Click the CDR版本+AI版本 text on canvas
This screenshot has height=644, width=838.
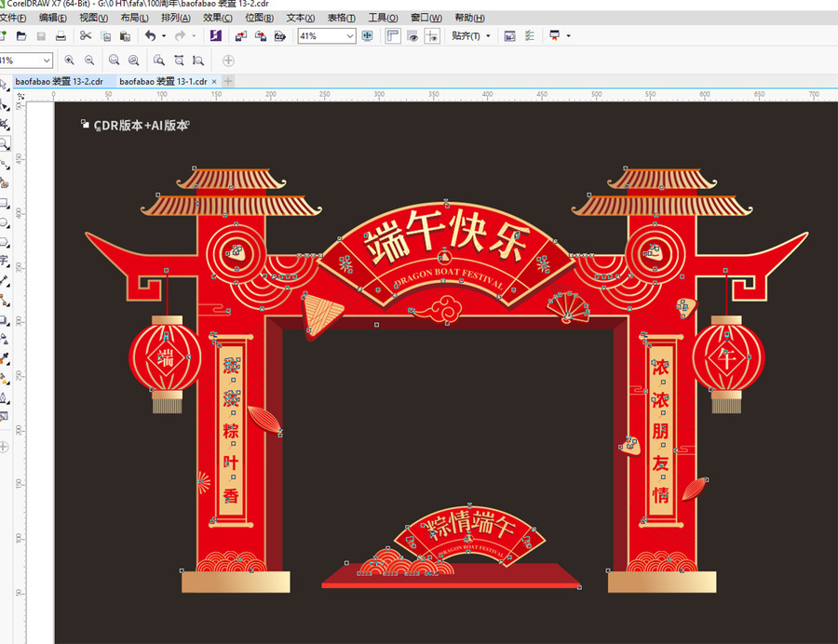142,126
